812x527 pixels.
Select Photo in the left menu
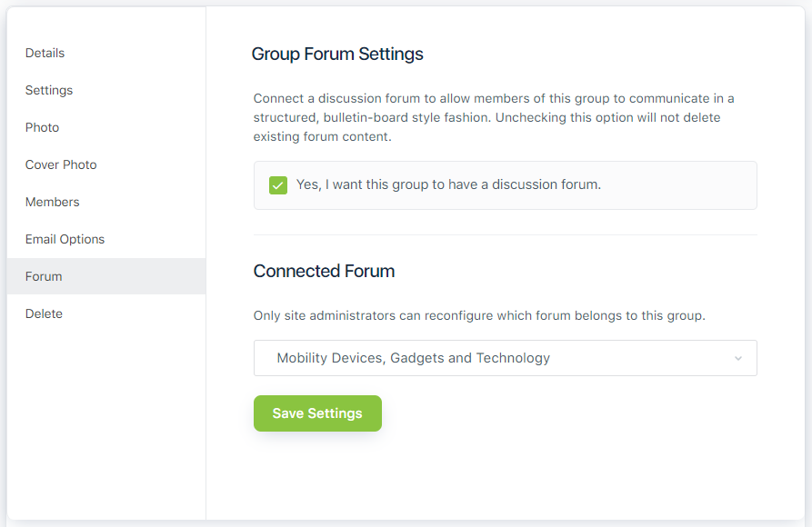(x=42, y=127)
